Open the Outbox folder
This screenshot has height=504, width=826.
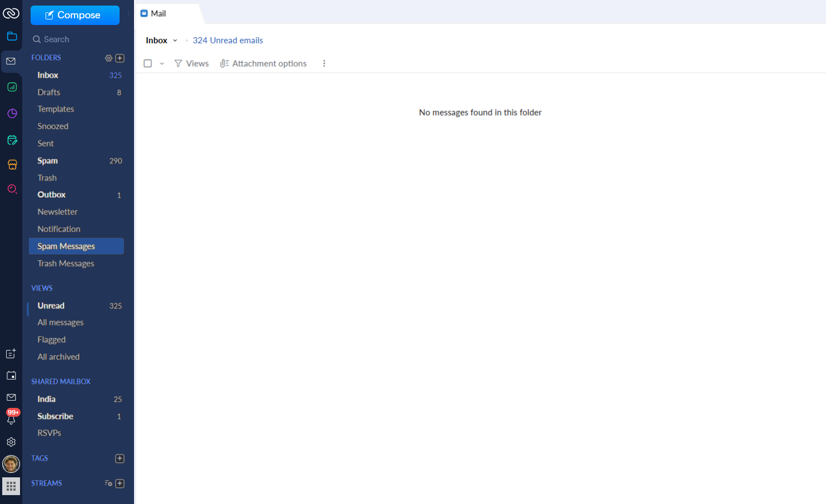click(x=77, y=194)
